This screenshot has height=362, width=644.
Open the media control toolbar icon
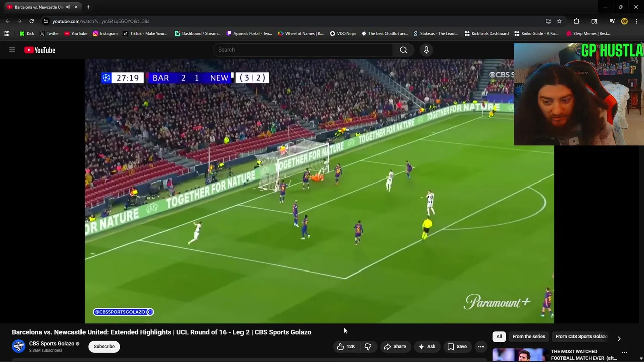coord(612,21)
